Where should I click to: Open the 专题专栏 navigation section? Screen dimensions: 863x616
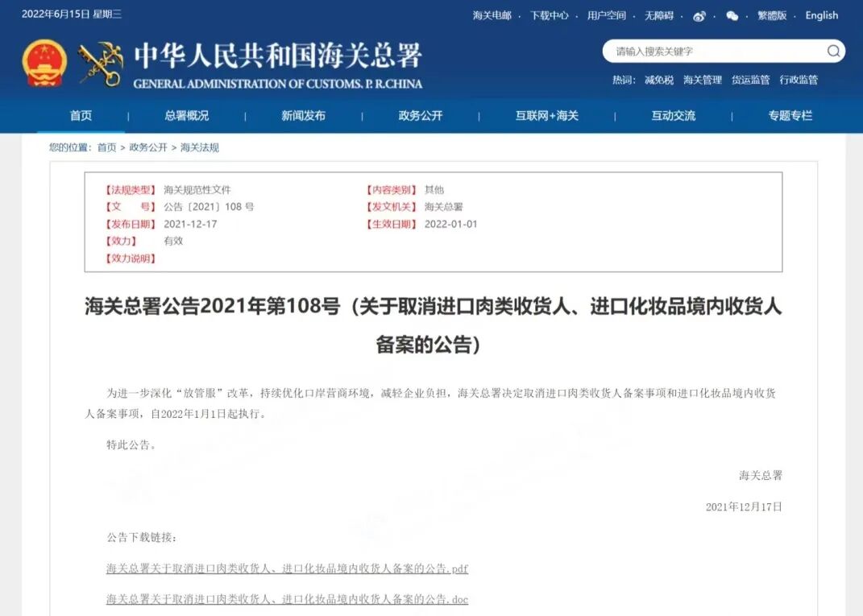click(x=790, y=115)
